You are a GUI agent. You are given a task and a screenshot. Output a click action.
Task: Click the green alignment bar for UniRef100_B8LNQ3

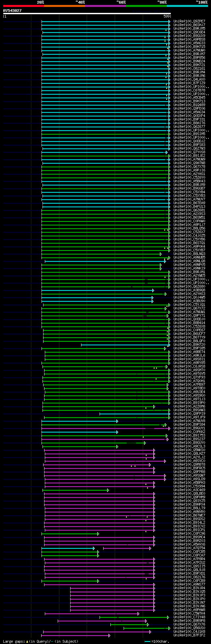[x=101, y=254]
